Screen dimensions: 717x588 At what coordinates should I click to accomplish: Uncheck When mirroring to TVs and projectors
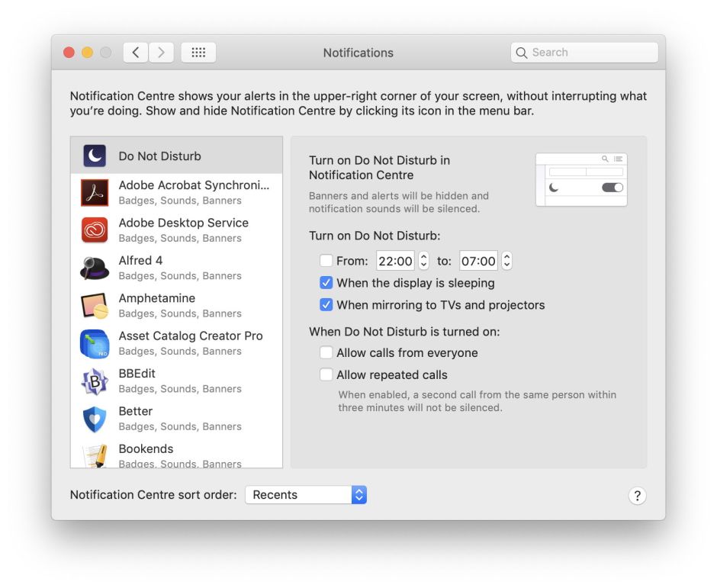[x=326, y=305]
